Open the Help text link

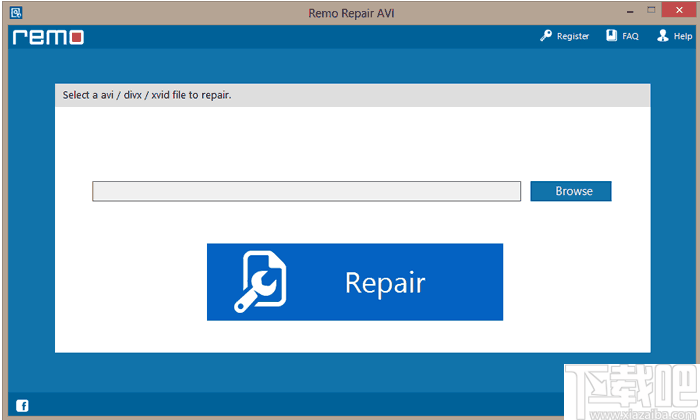point(683,36)
